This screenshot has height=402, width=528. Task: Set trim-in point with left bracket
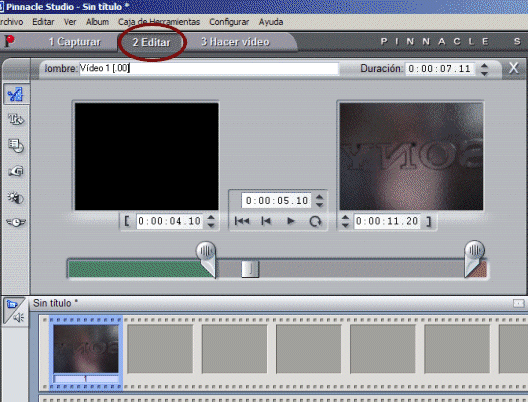127,221
